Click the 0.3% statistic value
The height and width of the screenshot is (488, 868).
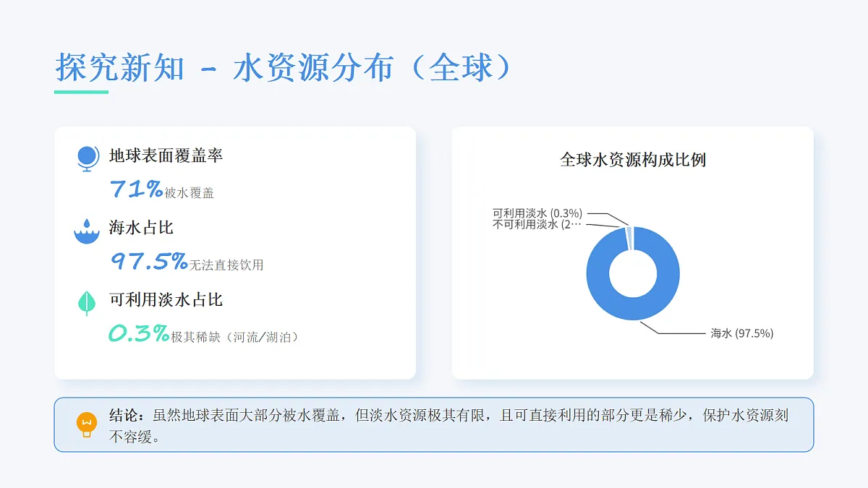139,333
